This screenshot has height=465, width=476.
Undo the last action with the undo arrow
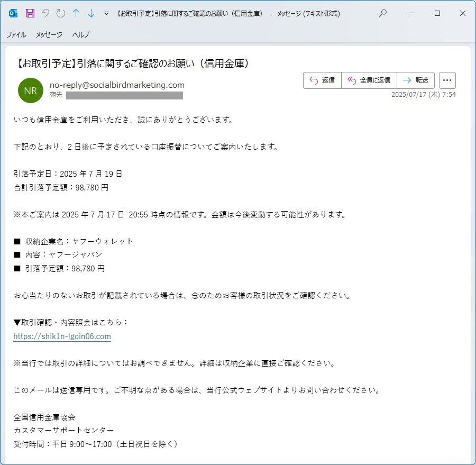(45, 13)
